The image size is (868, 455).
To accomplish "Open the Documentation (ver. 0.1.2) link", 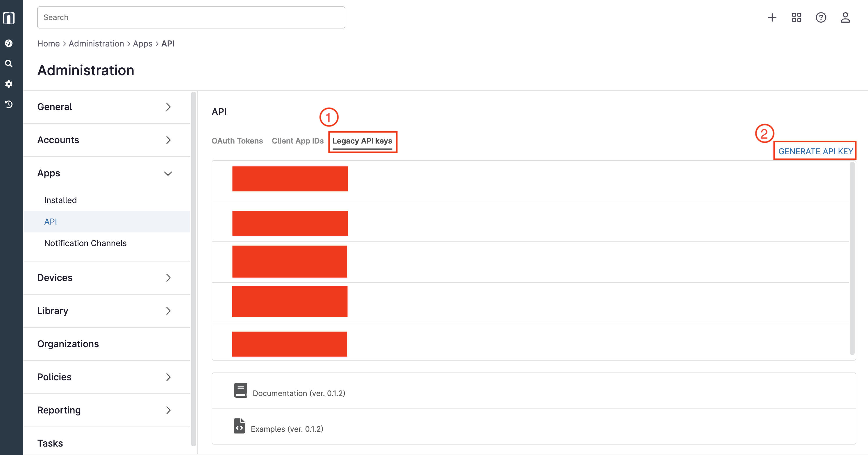I will point(299,393).
